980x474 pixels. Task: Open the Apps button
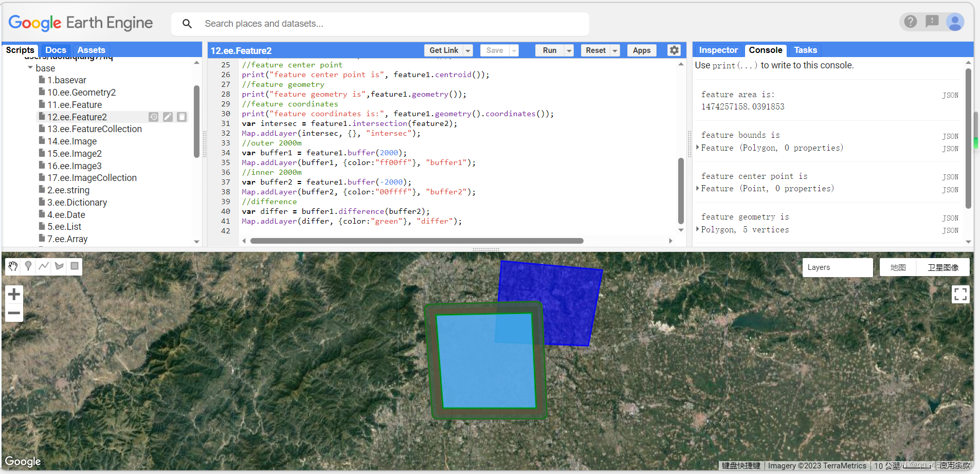tap(642, 50)
